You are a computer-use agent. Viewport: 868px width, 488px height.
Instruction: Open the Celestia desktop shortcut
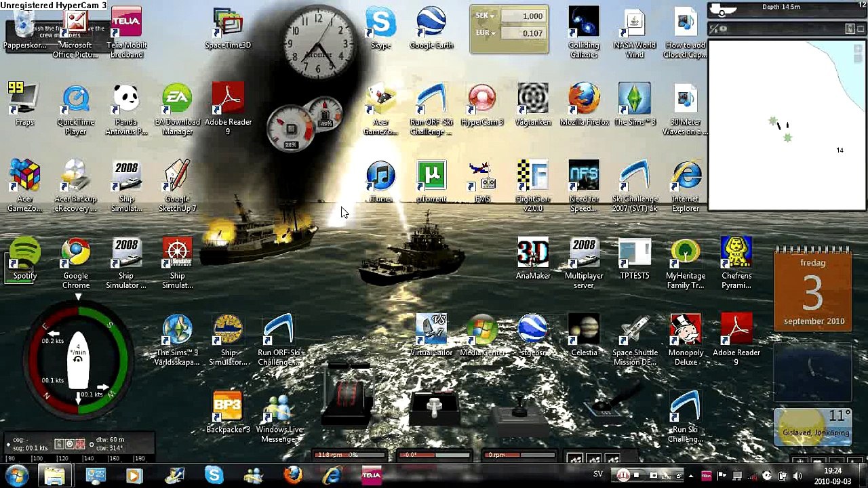point(584,335)
